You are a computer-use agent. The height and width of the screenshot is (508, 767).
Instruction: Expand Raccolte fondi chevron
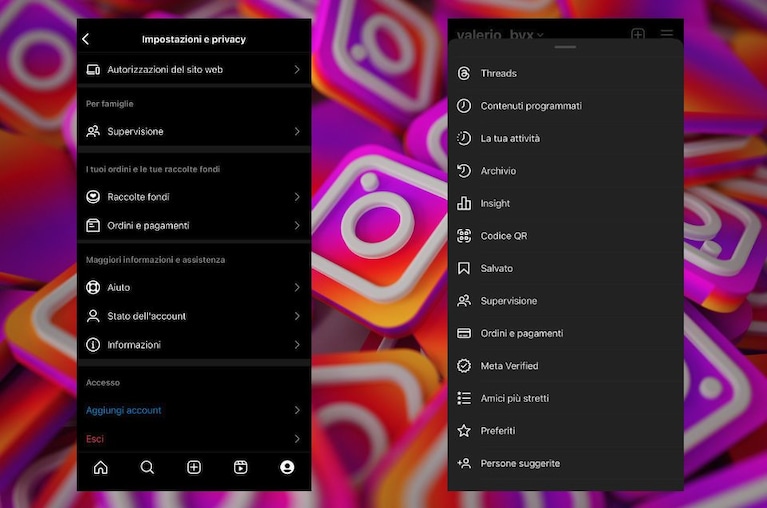(297, 197)
